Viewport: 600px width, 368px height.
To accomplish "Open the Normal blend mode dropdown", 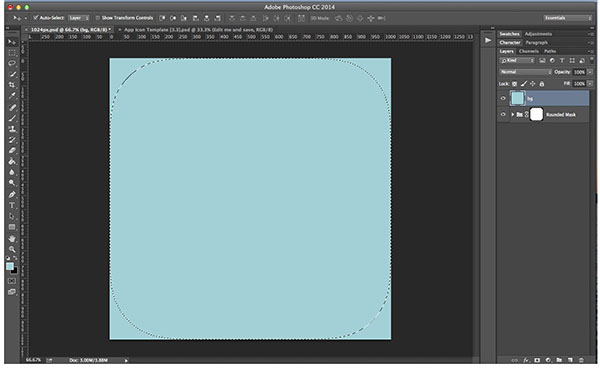I will pos(525,72).
